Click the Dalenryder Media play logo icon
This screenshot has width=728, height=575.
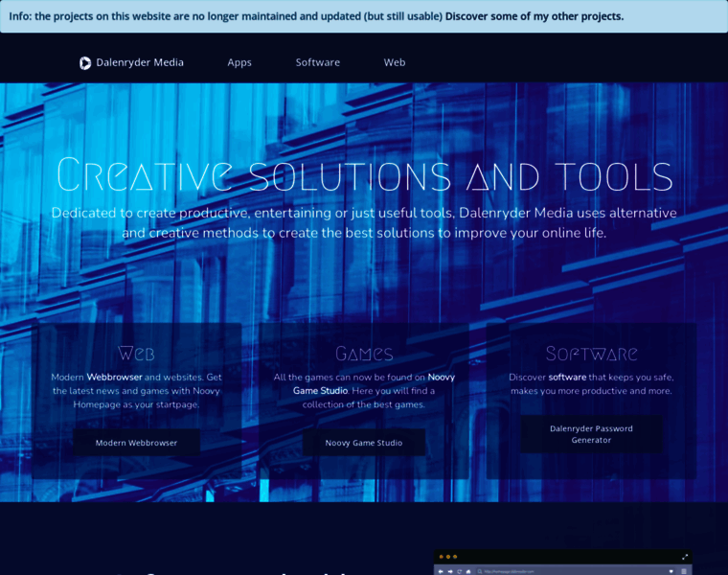85,62
